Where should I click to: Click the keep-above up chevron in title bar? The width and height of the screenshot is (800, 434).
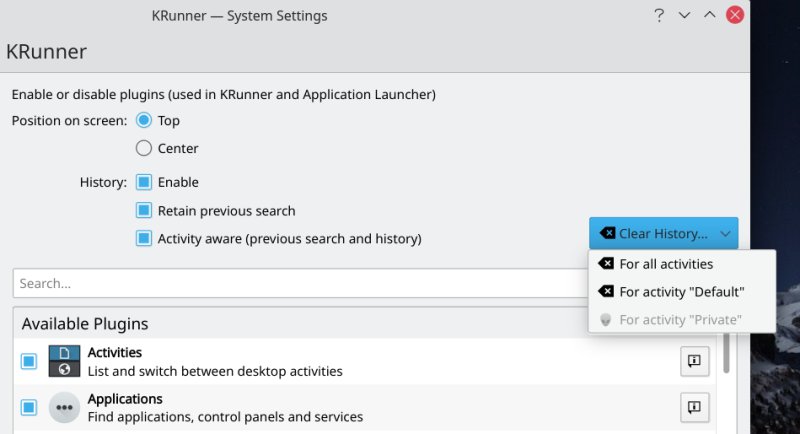point(710,16)
